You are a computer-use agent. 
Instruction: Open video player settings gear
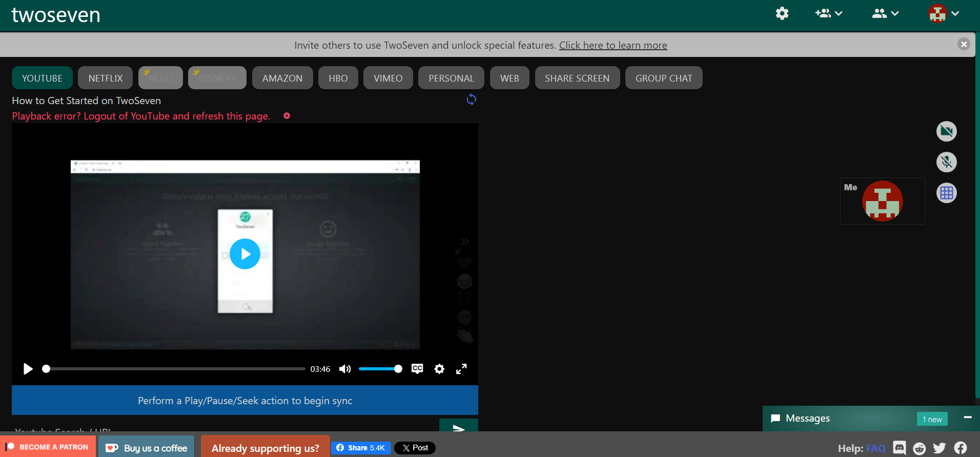(439, 369)
